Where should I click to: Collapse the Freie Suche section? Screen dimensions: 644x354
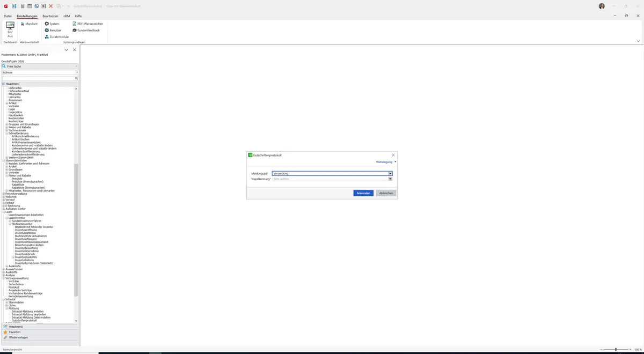pyautogui.click(x=77, y=67)
